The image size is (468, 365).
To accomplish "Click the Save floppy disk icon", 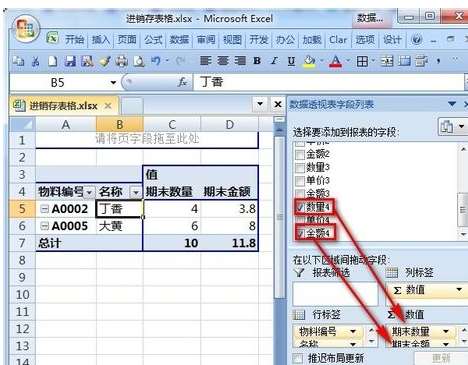I will 70,61.
